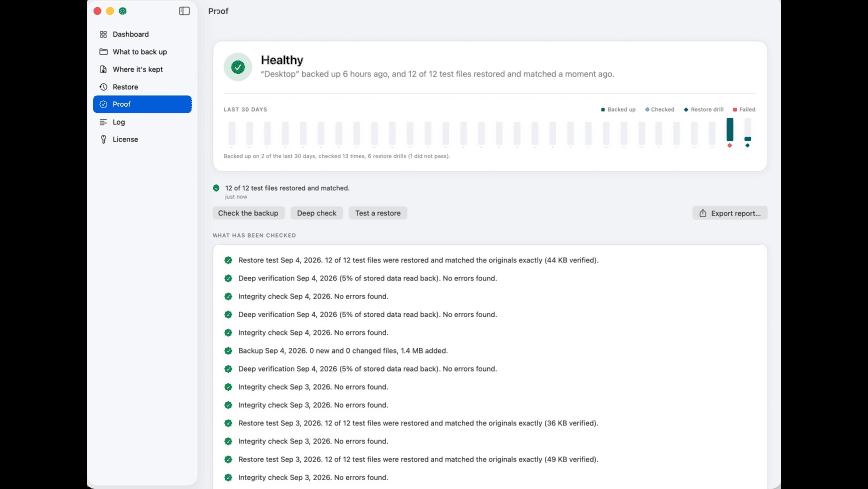Click the Failed legend swatch
Image resolution: width=868 pixels, height=489 pixels.
point(735,110)
